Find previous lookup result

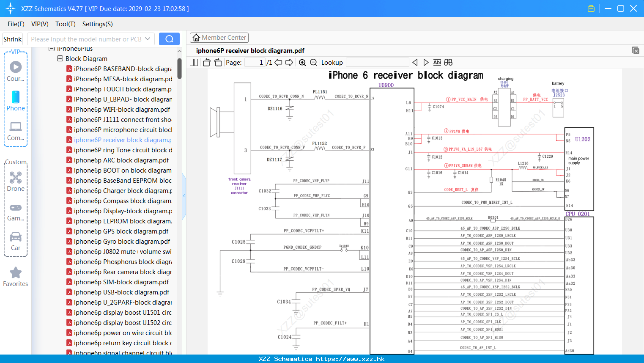[x=415, y=62]
